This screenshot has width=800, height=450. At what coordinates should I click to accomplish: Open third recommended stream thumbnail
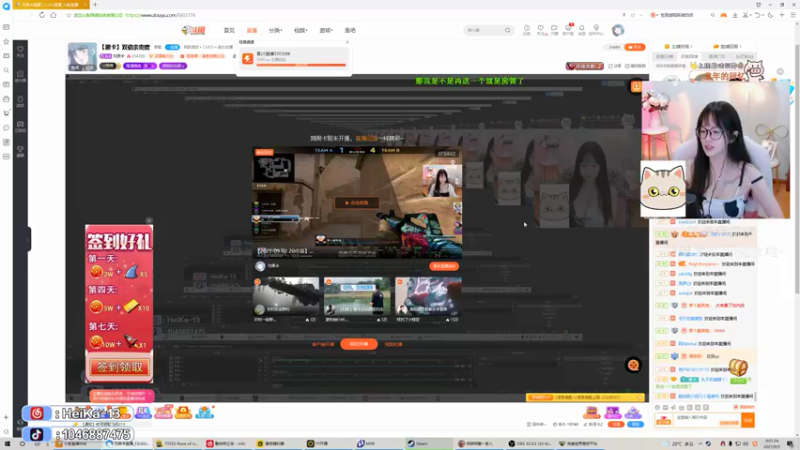(428, 296)
